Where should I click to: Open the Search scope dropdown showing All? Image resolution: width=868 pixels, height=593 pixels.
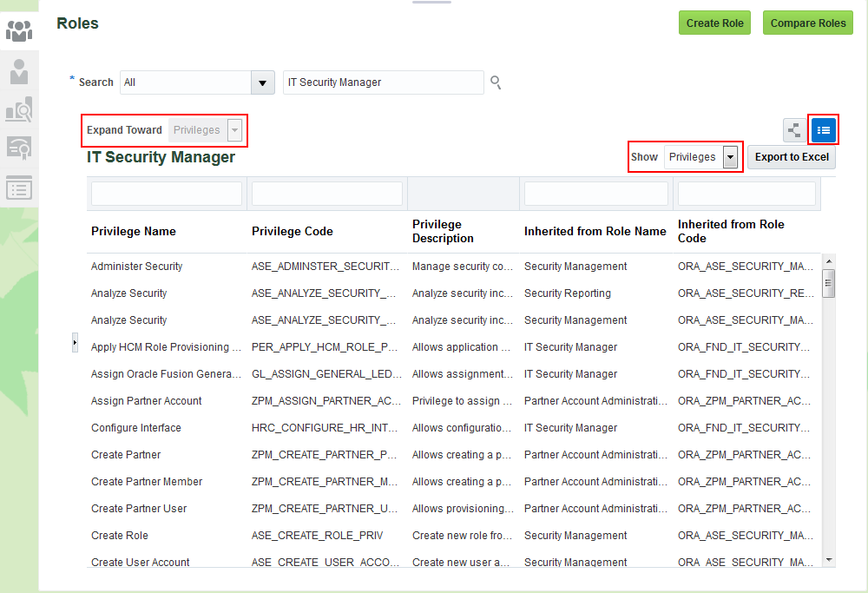tap(262, 82)
